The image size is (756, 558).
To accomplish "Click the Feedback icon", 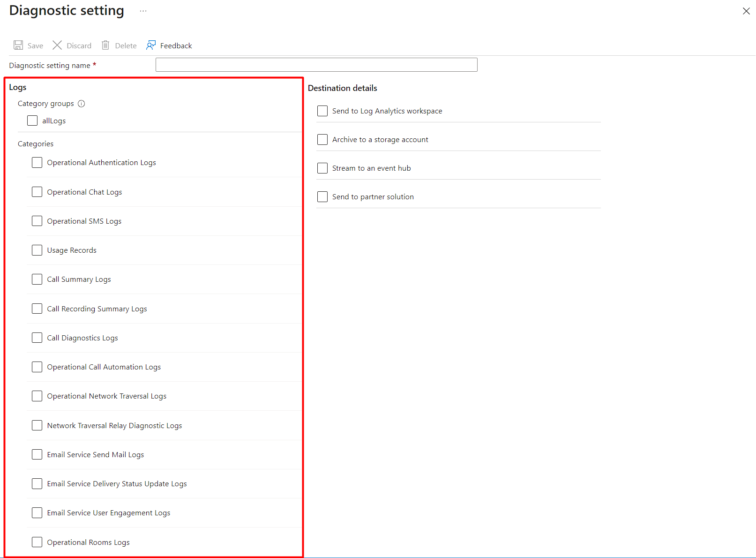I will pos(151,45).
